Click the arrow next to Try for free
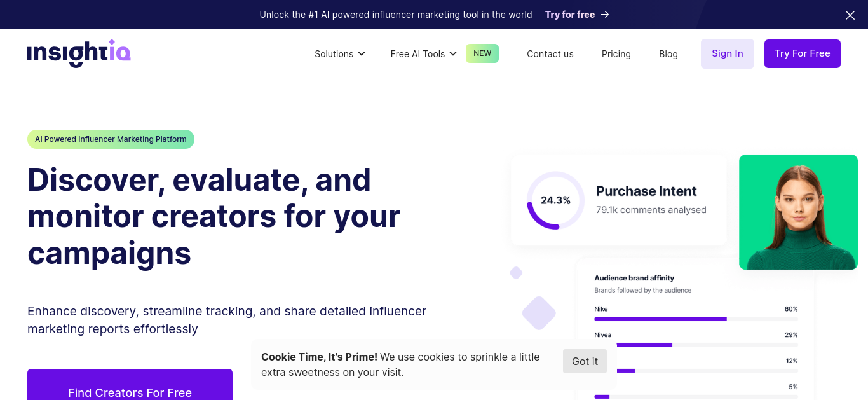This screenshot has height=400, width=868. [x=605, y=15]
